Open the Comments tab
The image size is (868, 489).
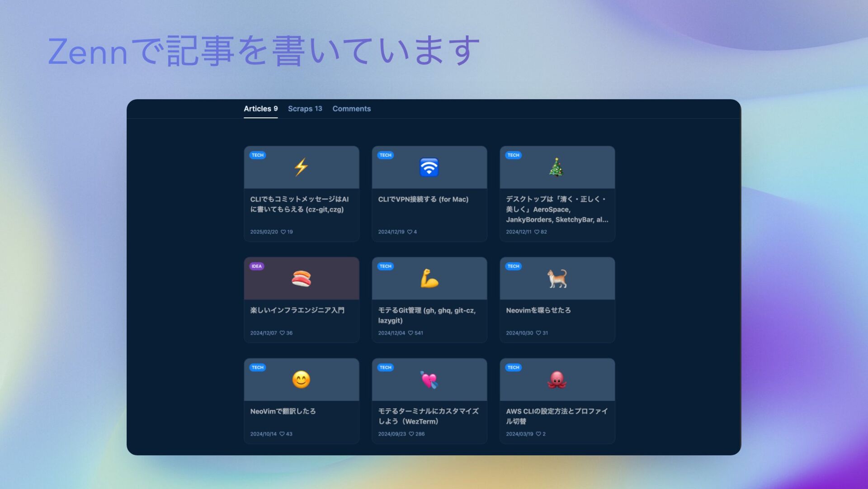pyautogui.click(x=351, y=109)
